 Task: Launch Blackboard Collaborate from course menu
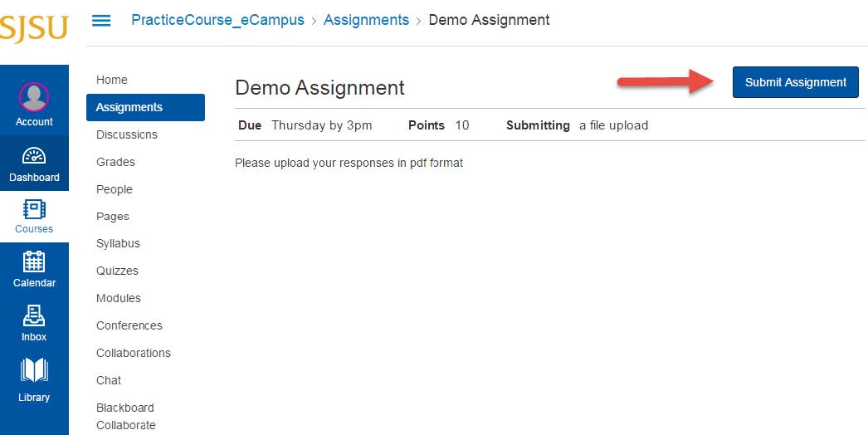126,416
